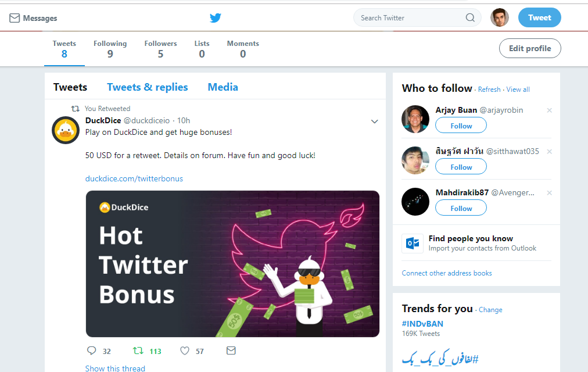Open the Hot Twitter Bonus image
The width and height of the screenshot is (588, 372).
tap(232, 264)
